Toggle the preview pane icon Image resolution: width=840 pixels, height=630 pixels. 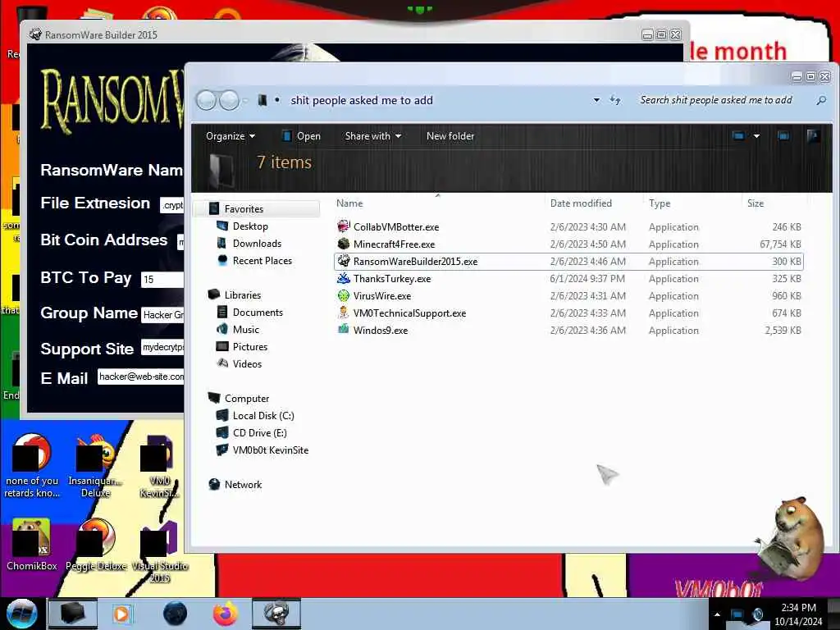click(x=783, y=136)
